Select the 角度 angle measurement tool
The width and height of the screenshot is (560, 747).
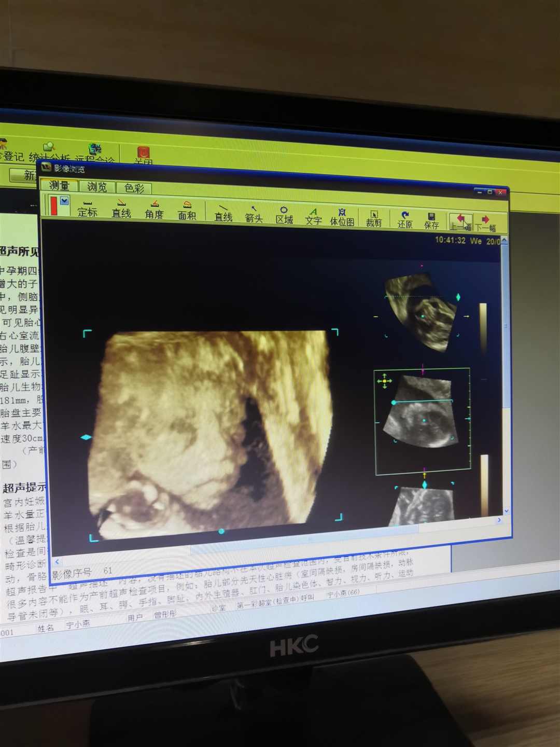(154, 210)
